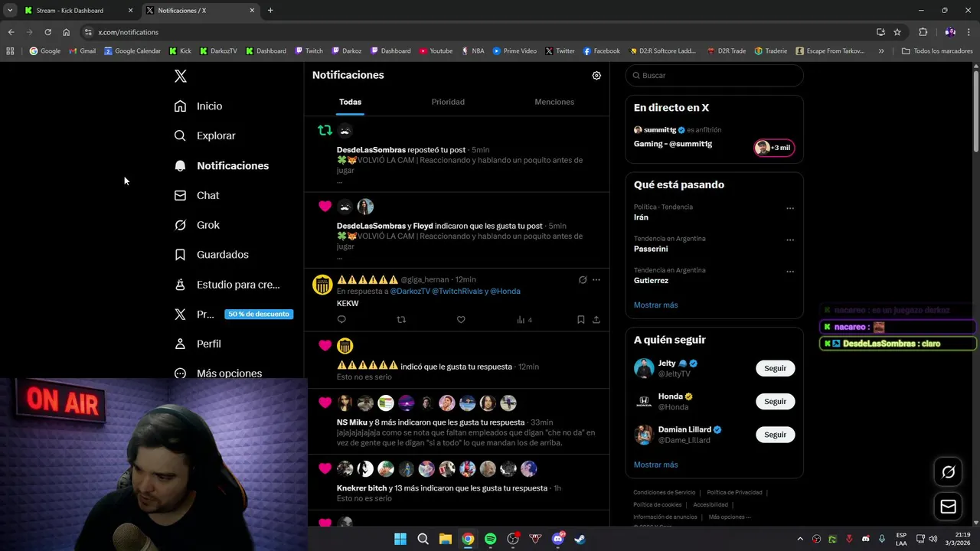Click Grok icon on KEKW reply
Screen dimensions: 980x551
pyautogui.click(x=583, y=280)
